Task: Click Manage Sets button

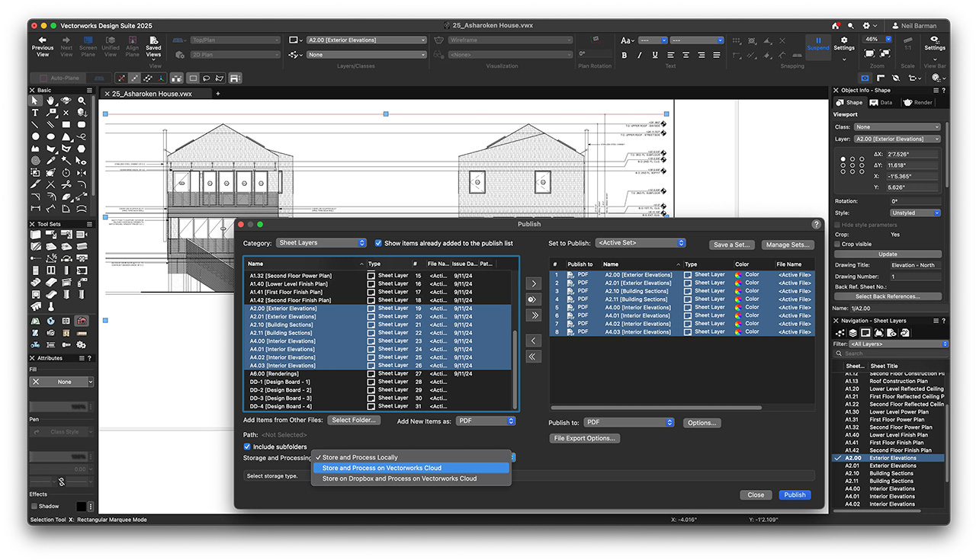Action: pos(788,245)
